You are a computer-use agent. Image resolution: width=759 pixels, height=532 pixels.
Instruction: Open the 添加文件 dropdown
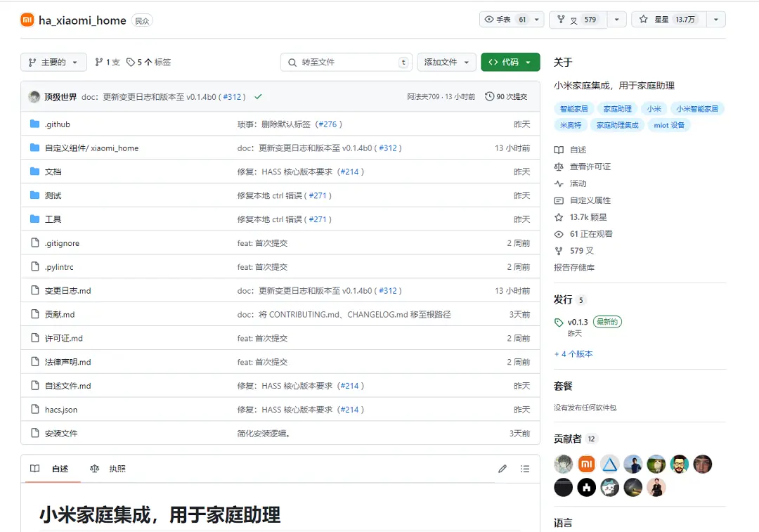tap(446, 62)
